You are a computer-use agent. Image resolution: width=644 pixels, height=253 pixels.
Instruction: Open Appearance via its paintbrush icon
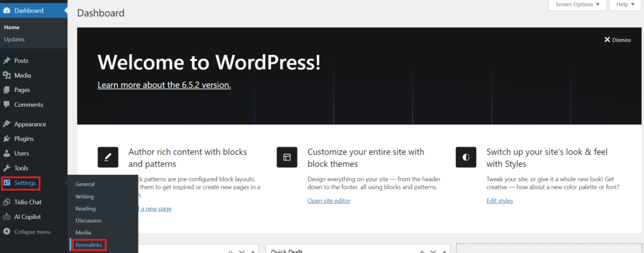6,124
